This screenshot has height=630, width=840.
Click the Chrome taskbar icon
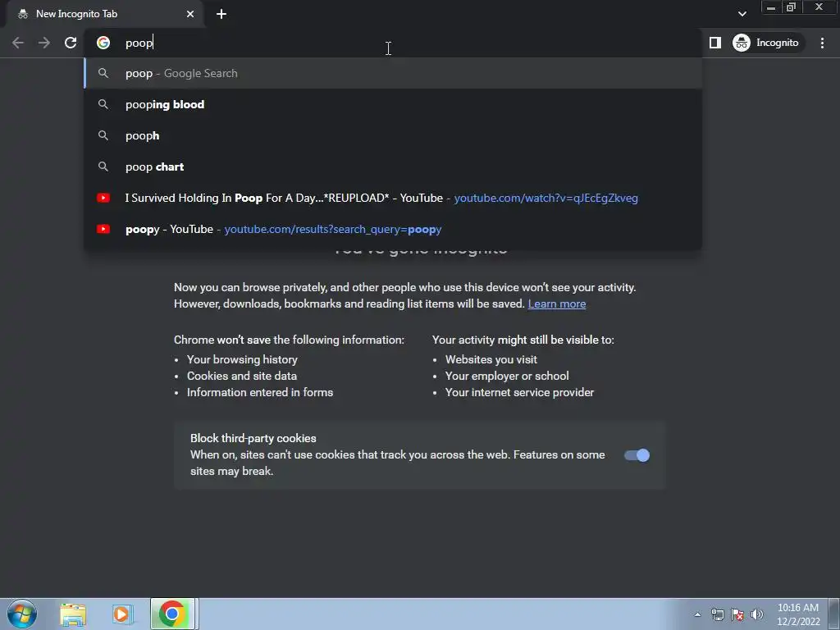coord(172,614)
